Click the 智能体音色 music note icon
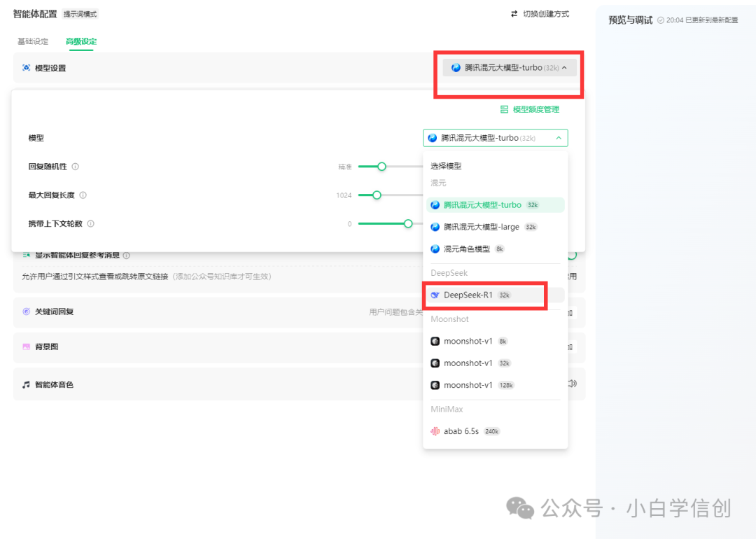This screenshot has height=539, width=756. (x=26, y=385)
